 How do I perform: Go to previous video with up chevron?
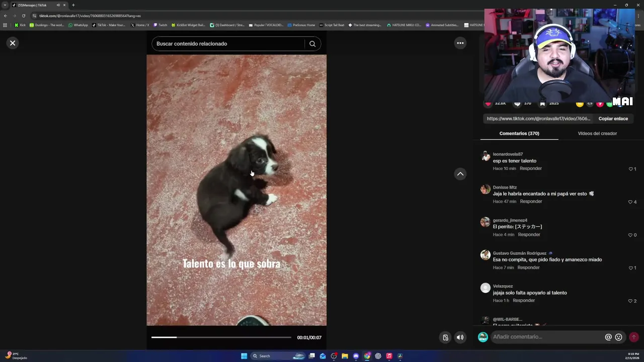point(460,174)
